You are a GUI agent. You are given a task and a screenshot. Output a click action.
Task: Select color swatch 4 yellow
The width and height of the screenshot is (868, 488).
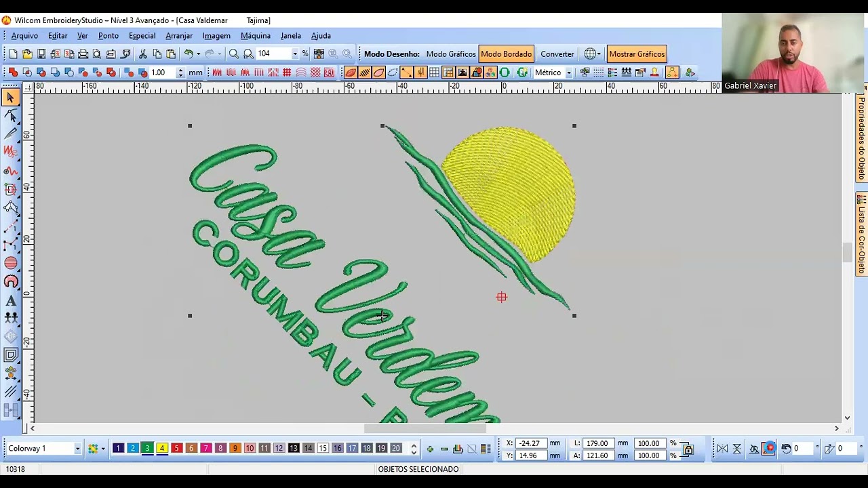pos(162,449)
